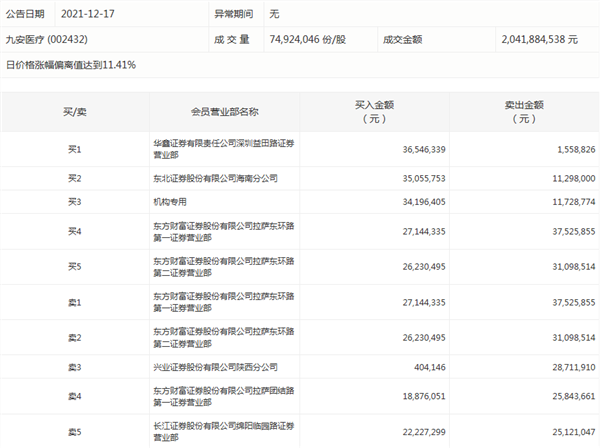The height and width of the screenshot is (448, 600).
Task: Click the turnover amount 2,041,884,538 元
Action: click(540, 39)
